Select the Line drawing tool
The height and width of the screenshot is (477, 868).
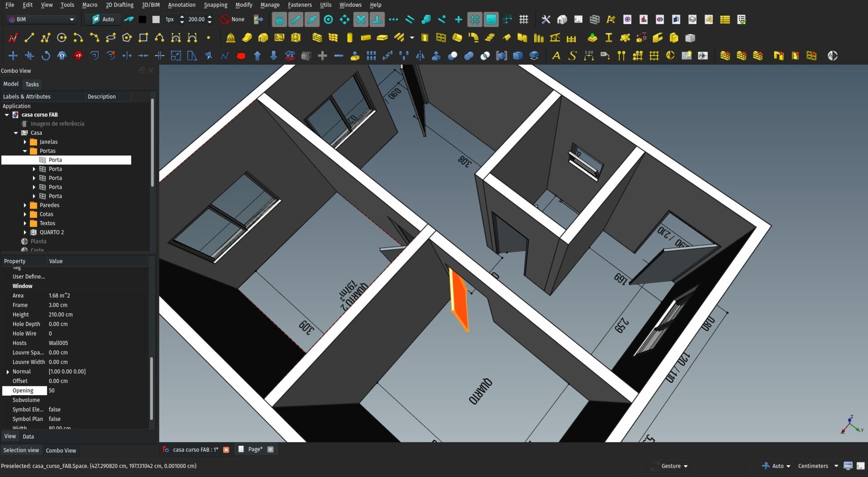tap(29, 38)
